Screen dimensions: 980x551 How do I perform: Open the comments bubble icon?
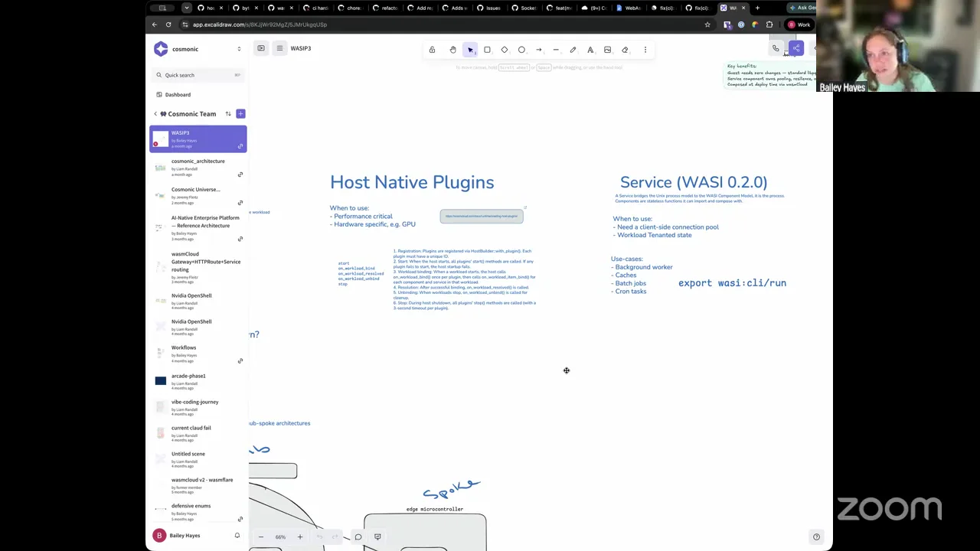pos(358,537)
